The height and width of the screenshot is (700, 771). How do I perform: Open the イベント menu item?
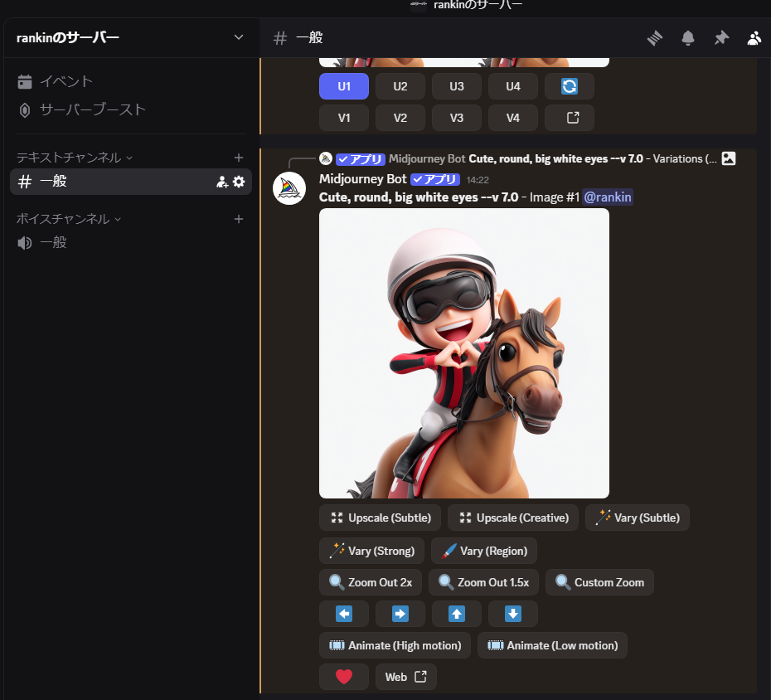[x=66, y=81]
